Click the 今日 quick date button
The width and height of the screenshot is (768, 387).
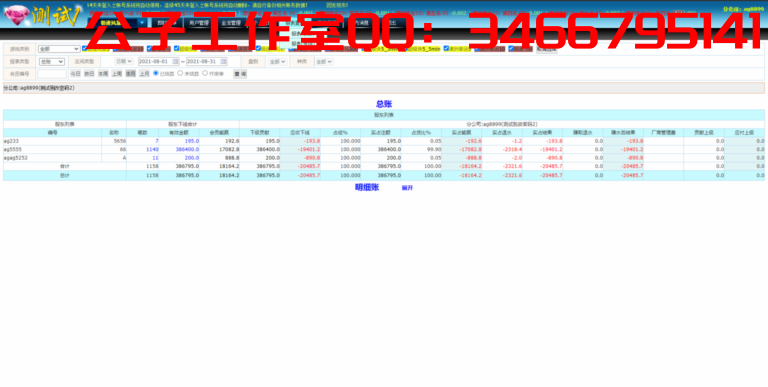coord(75,73)
